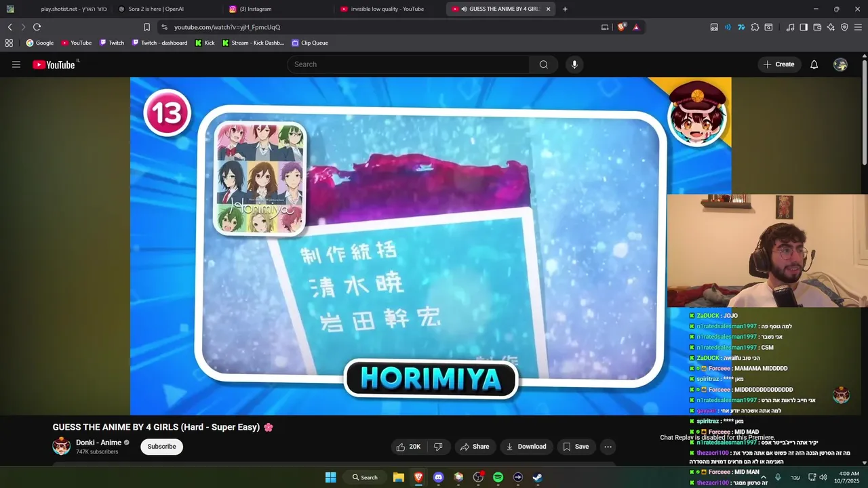
Task: Open browser extensions puzzle icon
Action: (755, 27)
